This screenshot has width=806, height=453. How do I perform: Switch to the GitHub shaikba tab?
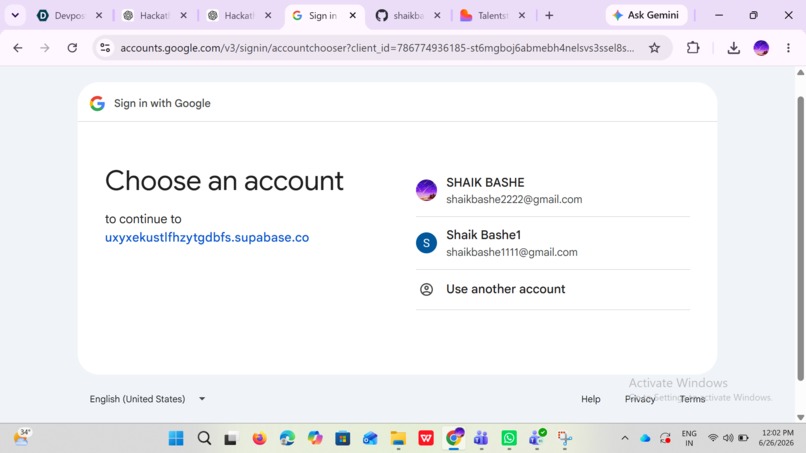coord(408,15)
